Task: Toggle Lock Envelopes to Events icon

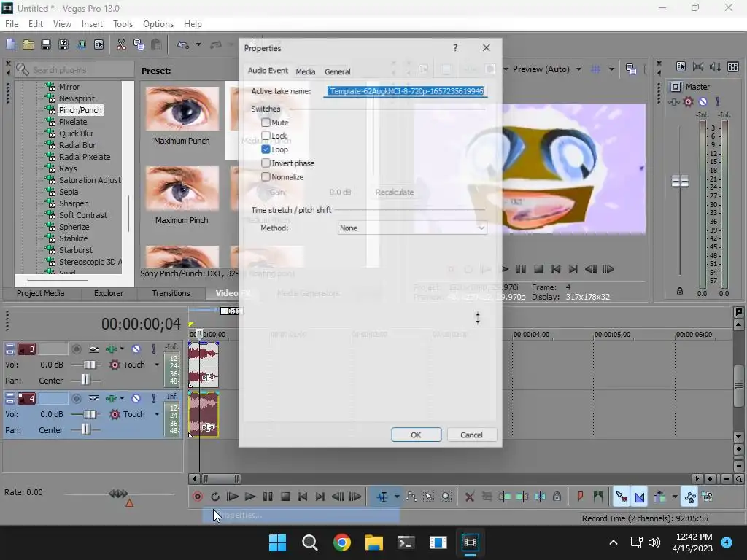Action: tap(690, 497)
